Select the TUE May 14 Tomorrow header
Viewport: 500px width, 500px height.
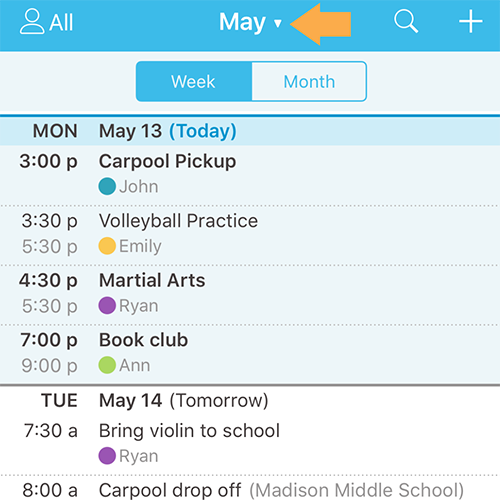250,400
